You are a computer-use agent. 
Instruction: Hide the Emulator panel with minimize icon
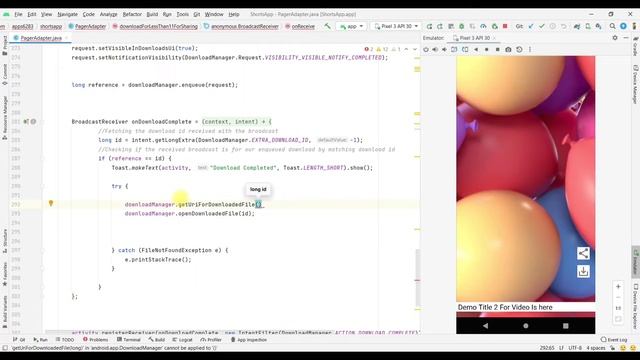pyautogui.click(x=626, y=38)
